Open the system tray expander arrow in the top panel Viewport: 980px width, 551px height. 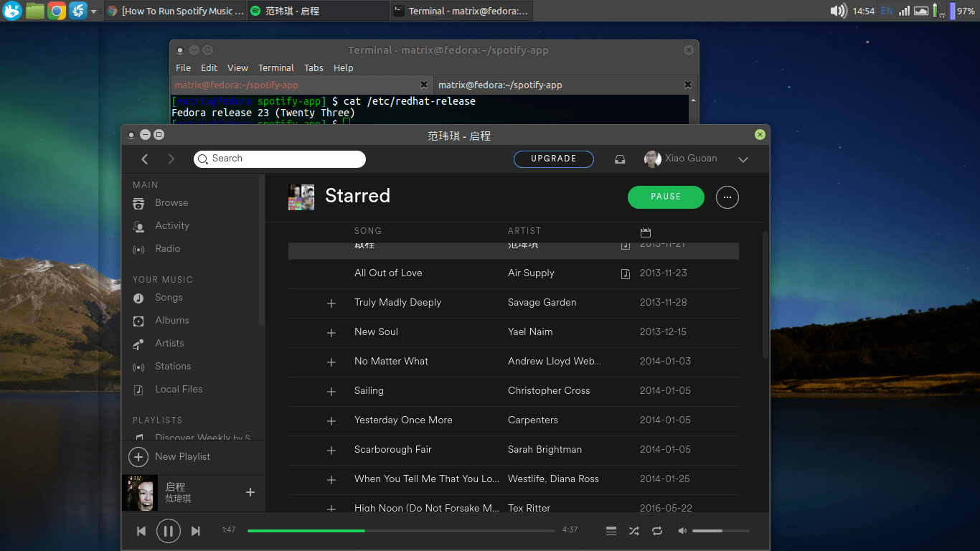93,11
